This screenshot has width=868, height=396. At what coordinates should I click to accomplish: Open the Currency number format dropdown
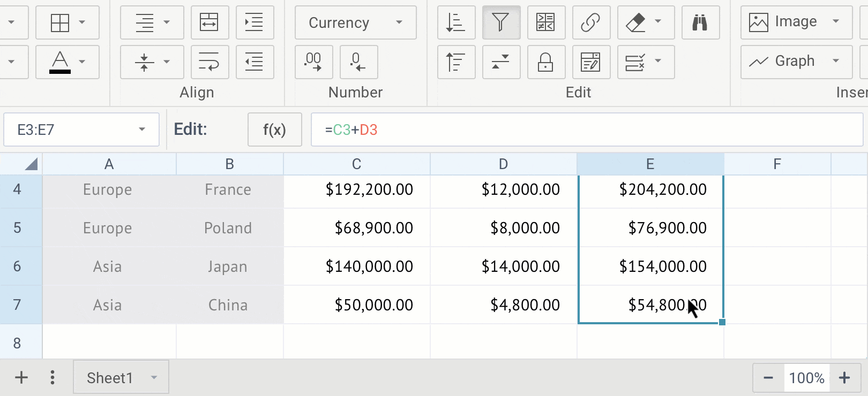pos(355,22)
